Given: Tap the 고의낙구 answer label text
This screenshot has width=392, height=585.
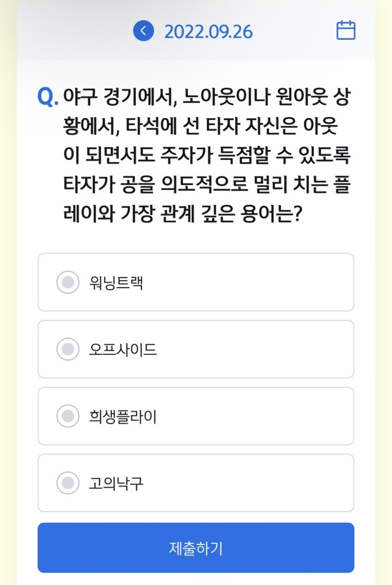Looking at the screenshot, I should coord(116,483).
